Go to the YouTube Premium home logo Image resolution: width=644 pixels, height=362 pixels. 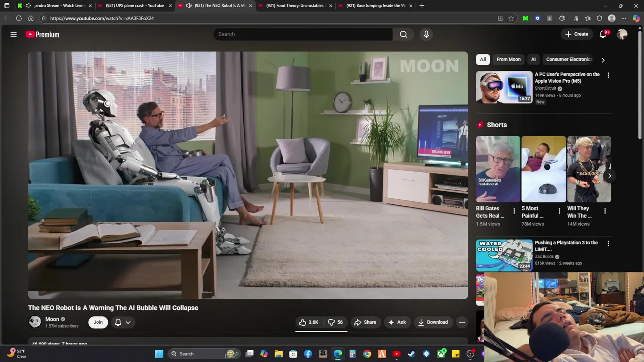(43, 34)
